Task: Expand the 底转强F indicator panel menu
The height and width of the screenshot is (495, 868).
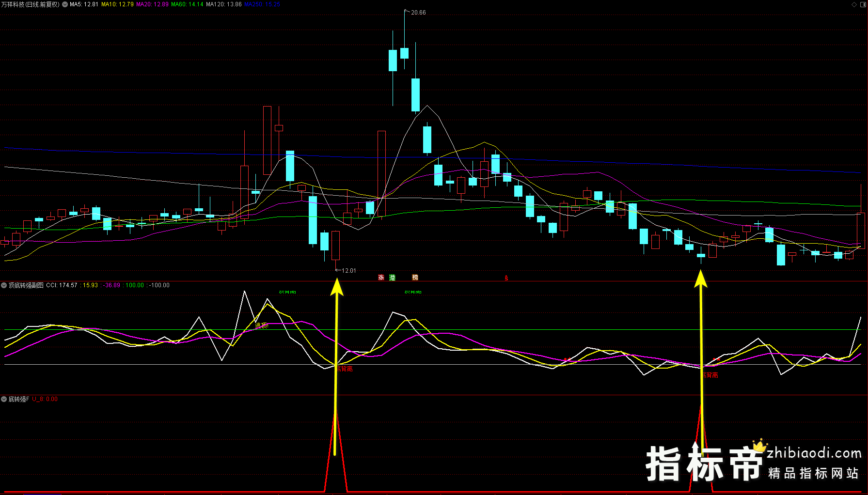Action: [x=4, y=399]
